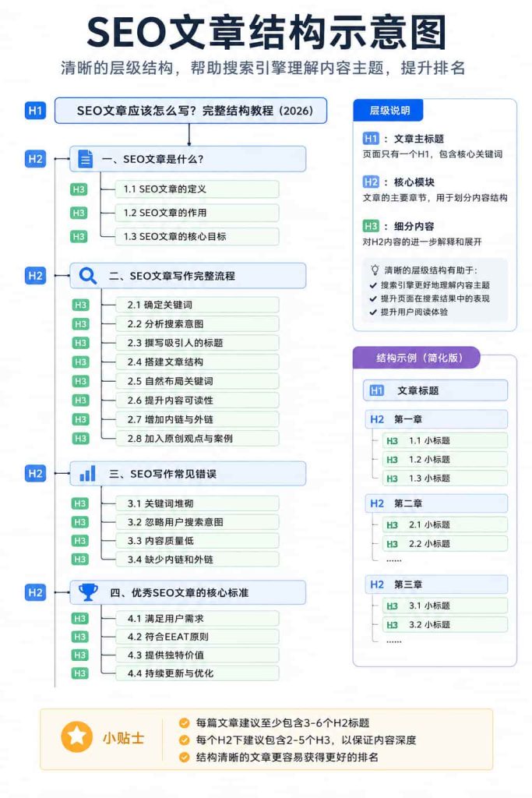Click the 二、SEO文章写作完整流程 heading box
Viewport: 532px width, 798px height.
[188, 276]
